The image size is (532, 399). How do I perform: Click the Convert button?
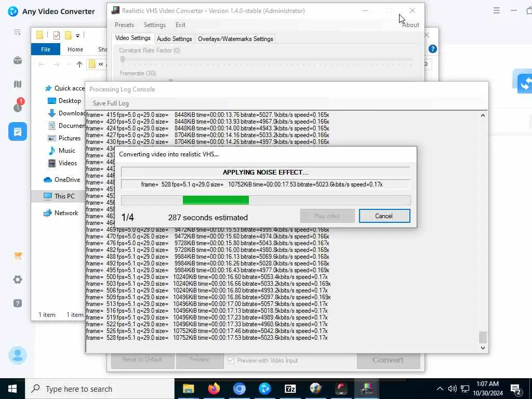pyautogui.click(x=389, y=360)
